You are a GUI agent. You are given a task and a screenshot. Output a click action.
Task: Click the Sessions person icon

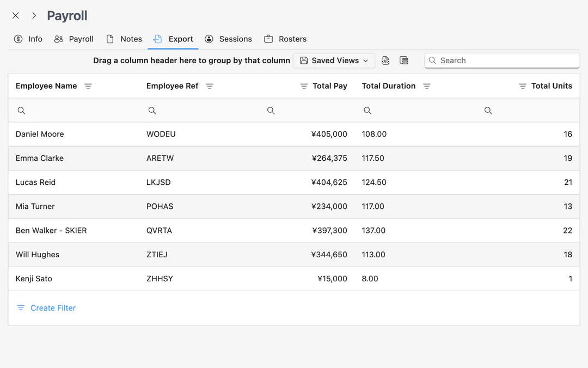tap(209, 39)
